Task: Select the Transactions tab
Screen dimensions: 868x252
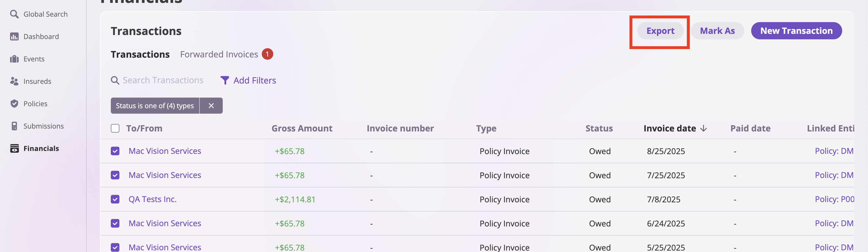Action: click(x=140, y=54)
